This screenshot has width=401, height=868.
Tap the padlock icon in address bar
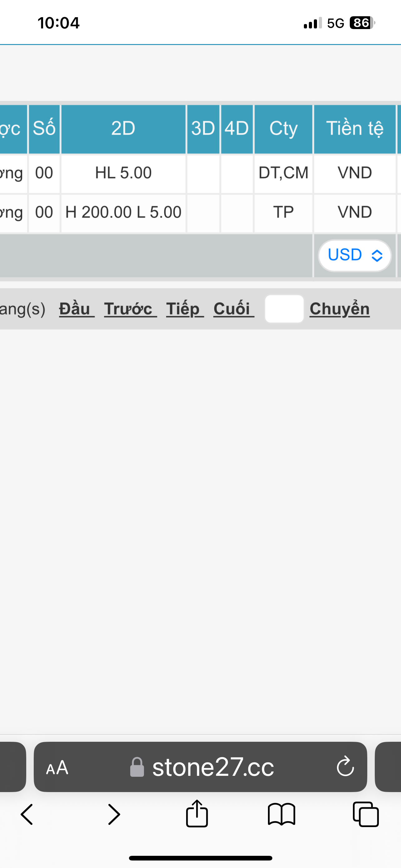coord(137,767)
